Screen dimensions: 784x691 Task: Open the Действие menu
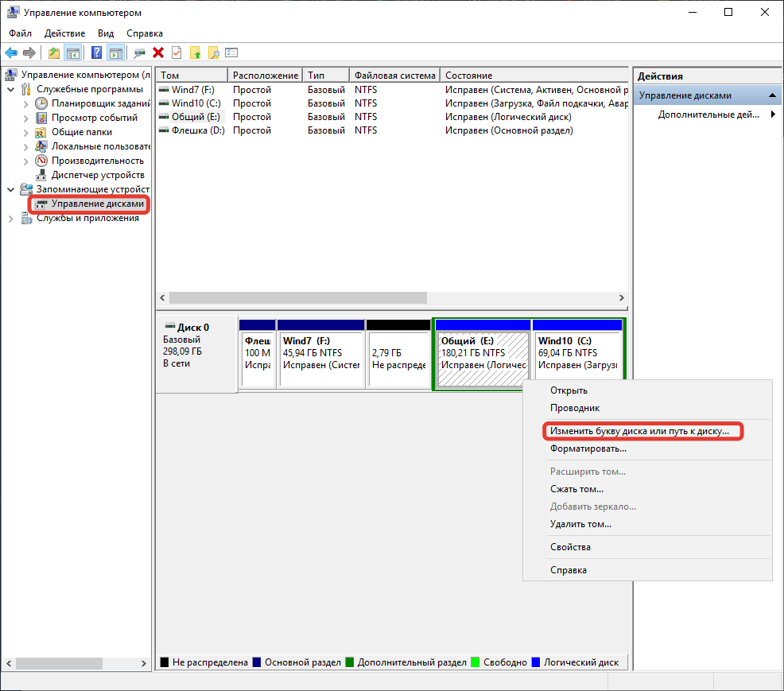64,33
